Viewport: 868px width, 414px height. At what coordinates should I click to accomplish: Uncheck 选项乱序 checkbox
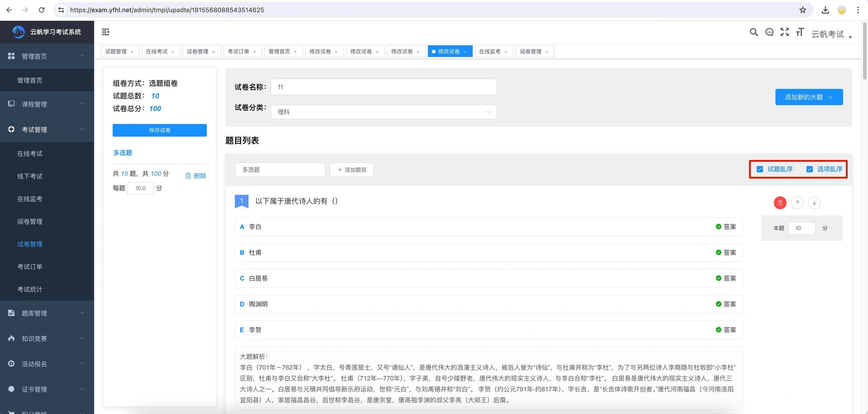810,169
